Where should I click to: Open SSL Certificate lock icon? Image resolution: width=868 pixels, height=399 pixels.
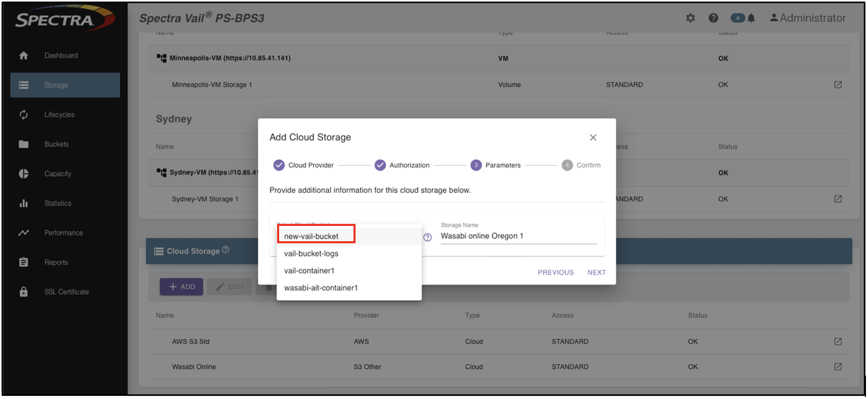click(x=23, y=292)
